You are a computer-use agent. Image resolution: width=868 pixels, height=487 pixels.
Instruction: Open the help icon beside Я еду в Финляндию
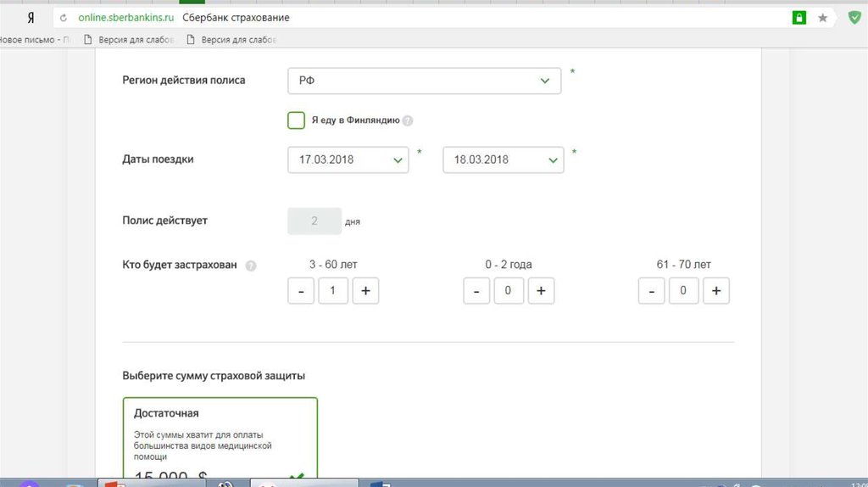408,120
